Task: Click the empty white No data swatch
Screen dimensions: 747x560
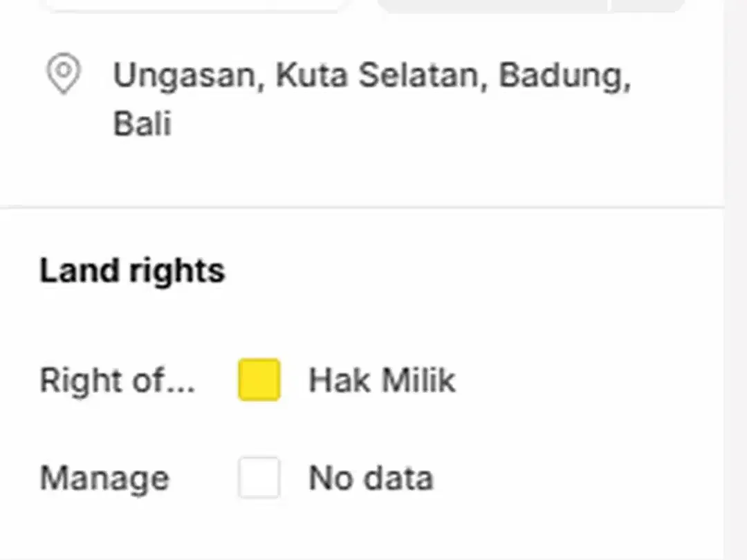Action: (x=259, y=477)
